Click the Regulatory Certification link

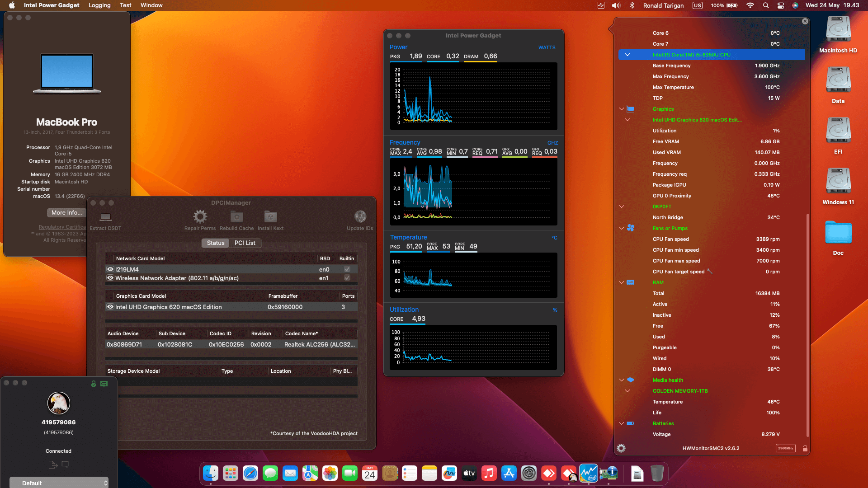click(62, 227)
